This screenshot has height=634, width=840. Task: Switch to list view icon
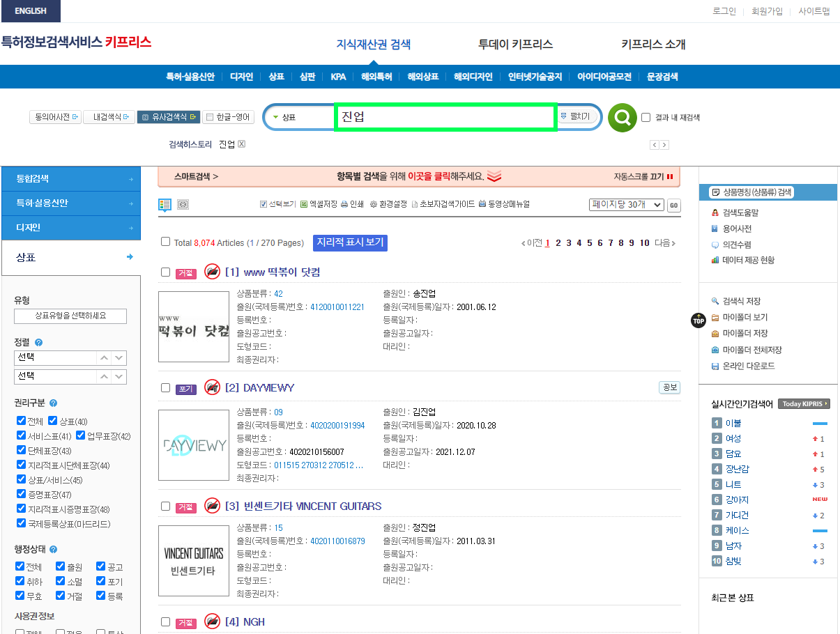pos(165,205)
